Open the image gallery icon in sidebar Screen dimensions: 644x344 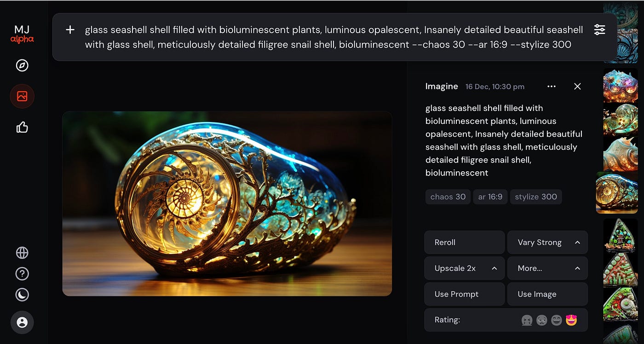coord(22,96)
